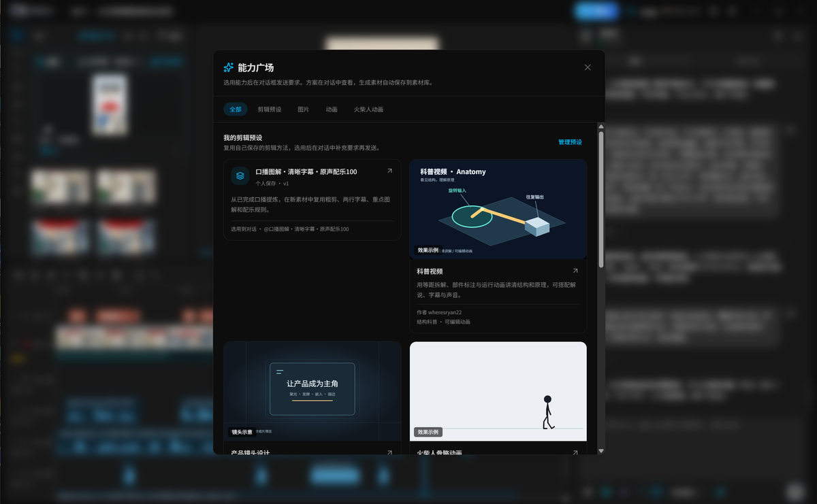Image resolution: width=817 pixels, height=504 pixels.
Task: Click the sparkle icon beside the 能力广场 title
Action: (229, 67)
